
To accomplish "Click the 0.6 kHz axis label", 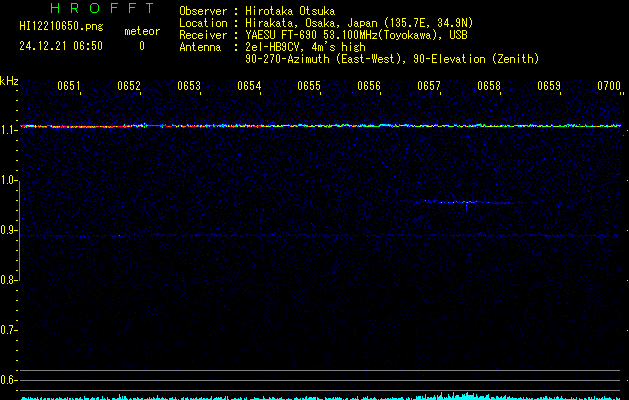I will [x=8, y=380].
